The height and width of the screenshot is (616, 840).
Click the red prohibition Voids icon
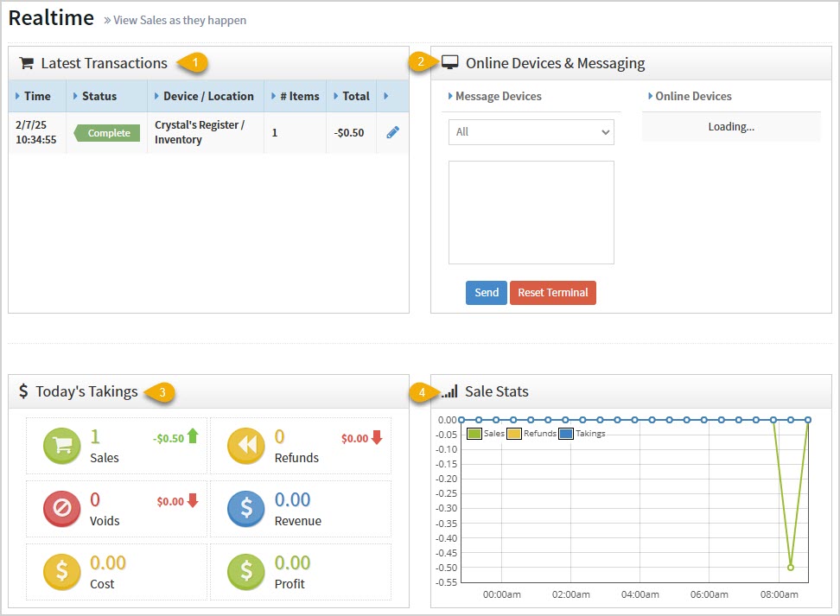coord(60,508)
